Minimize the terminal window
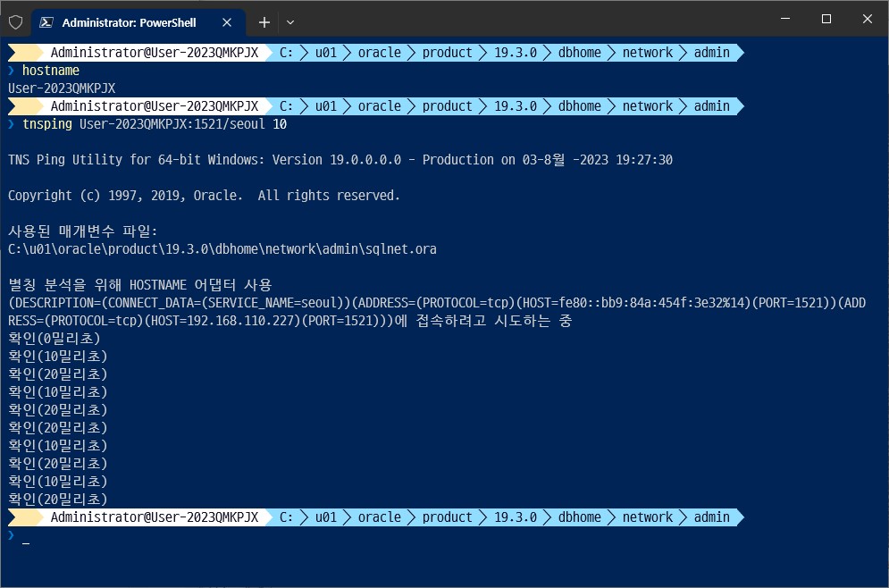The image size is (889, 588). 785,19
